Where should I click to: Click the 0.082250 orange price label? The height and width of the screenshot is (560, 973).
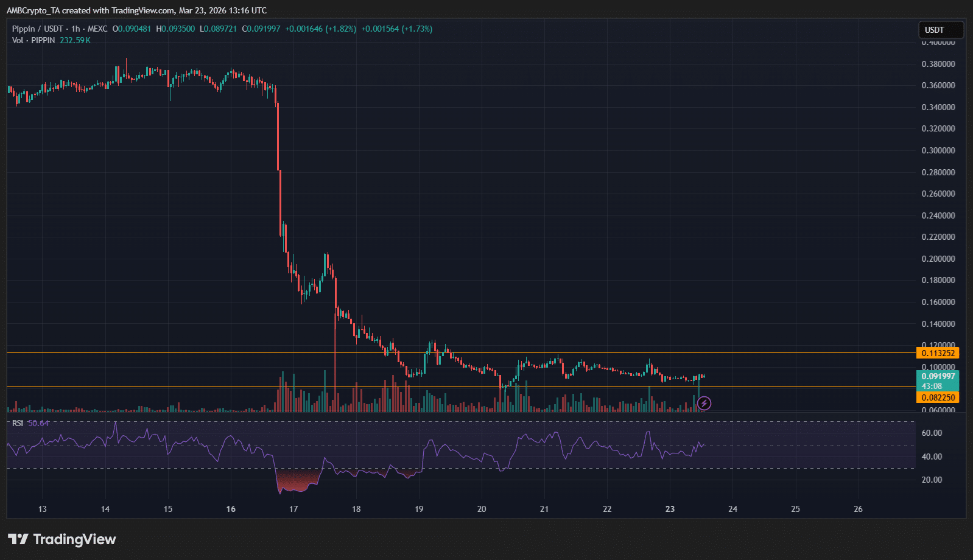(x=937, y=397)
